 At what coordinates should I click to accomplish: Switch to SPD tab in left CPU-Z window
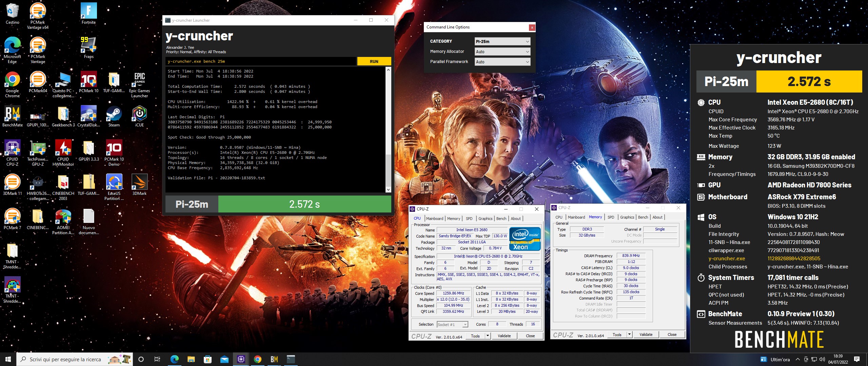(x=469, y=219)
